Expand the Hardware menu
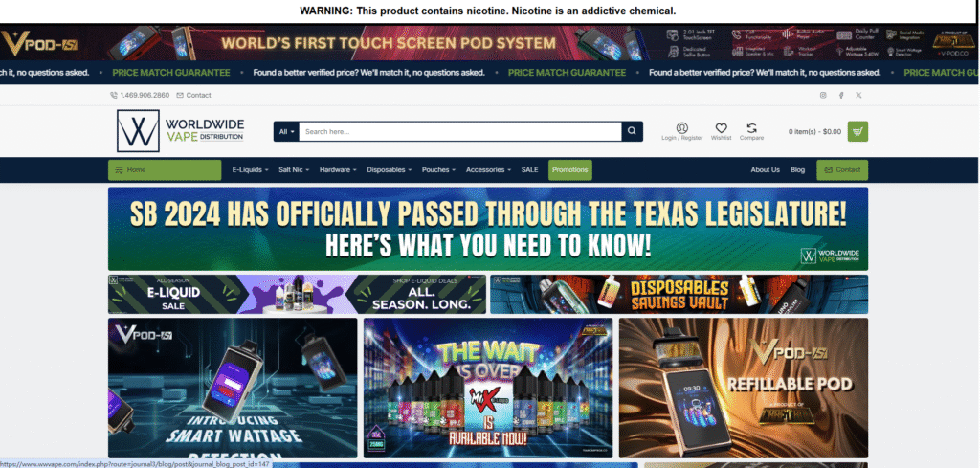 click(x=338, y=170)
